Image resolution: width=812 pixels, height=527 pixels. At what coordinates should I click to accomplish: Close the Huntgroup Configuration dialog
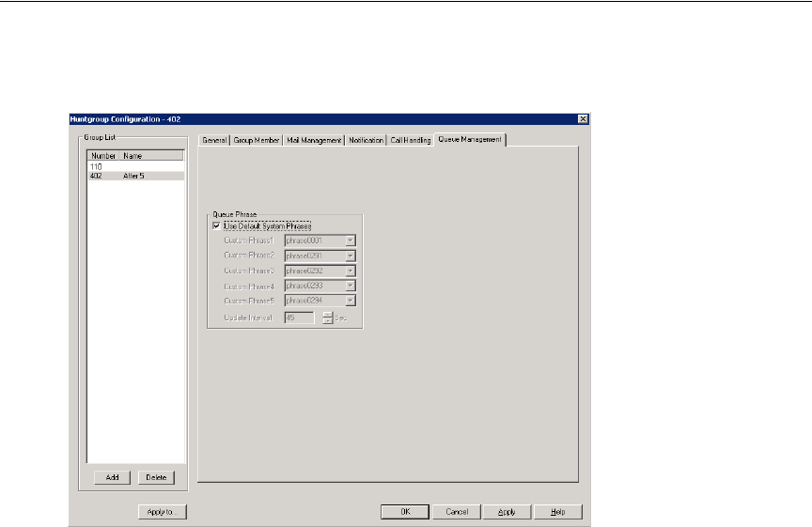point(583,118)
